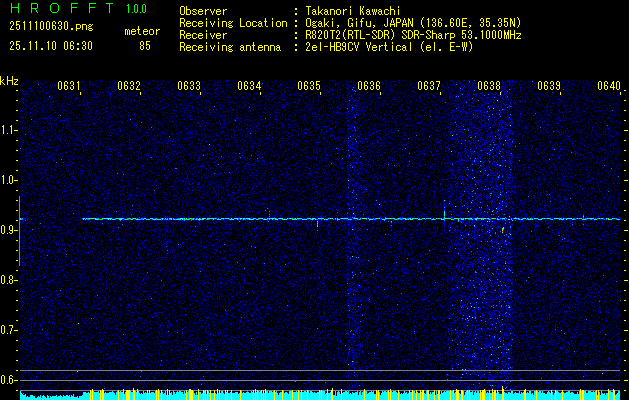Click the cyan signal power strip at the bottom
This screenshot has width=629, height=400.
tap(322, 395)
